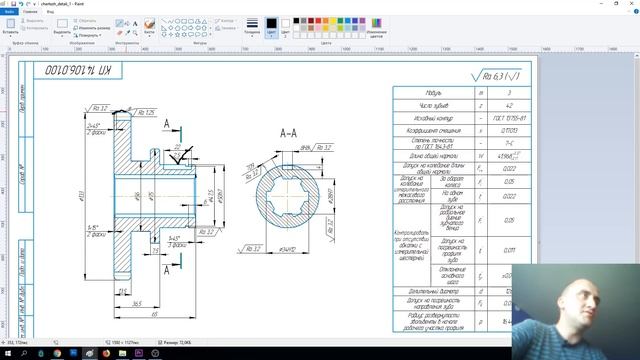Open Paint's help question icon

[x=636, y=11]
